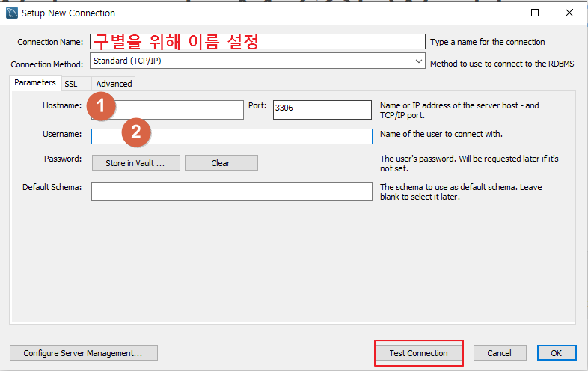Click the MySQL Workbench dolphin icon in title bar
The image size is (588, 371).
12,13
